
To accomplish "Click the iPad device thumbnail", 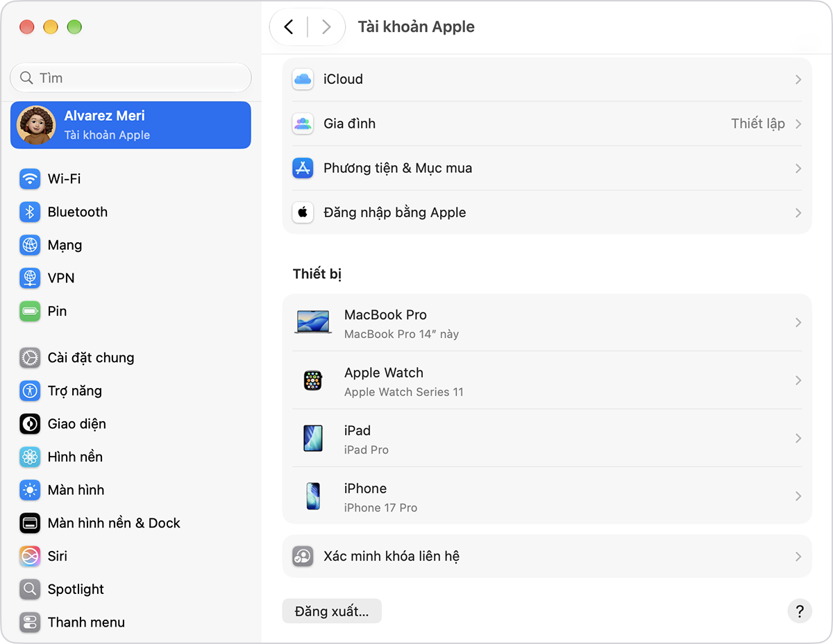I will [x=313, y=439].
